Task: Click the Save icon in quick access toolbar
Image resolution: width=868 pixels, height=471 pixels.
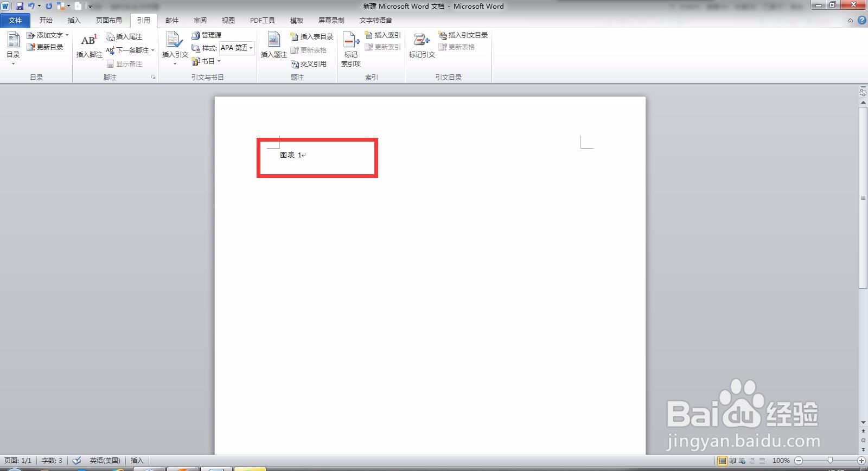Action: pyautogui.click(x=20, y=6)
